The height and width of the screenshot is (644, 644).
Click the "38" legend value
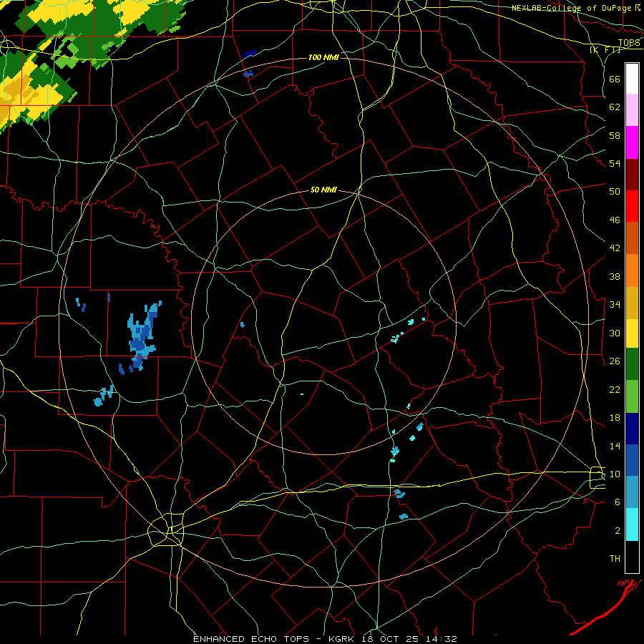click(615, 276)
